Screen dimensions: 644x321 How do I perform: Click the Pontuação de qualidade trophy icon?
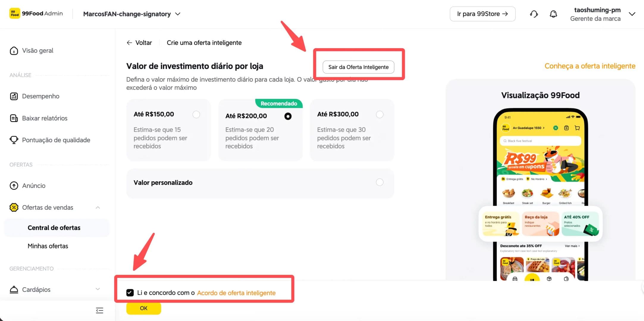14,140
